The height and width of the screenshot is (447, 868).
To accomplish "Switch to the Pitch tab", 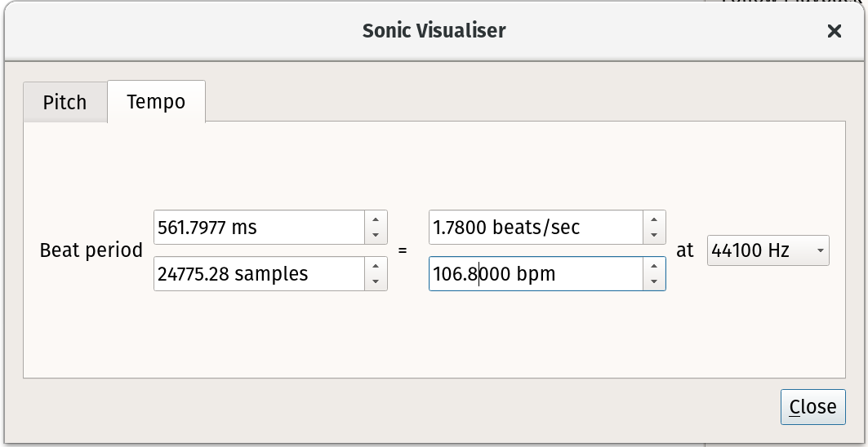I will (x=65, y=103).
